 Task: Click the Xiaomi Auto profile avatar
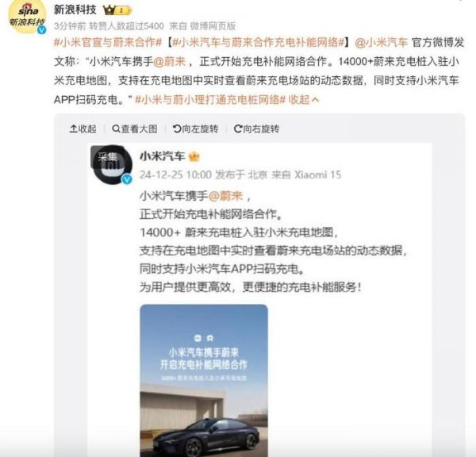pyautogui.click(x=111, y=164)
